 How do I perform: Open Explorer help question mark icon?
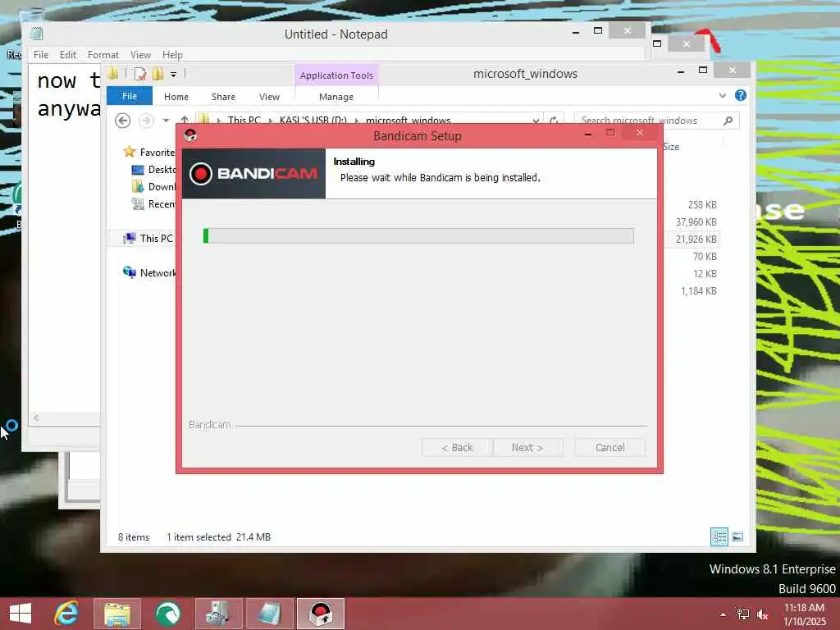tap(741, 95)
